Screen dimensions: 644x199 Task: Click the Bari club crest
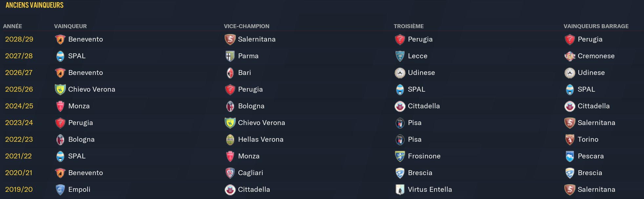[230, 73]
